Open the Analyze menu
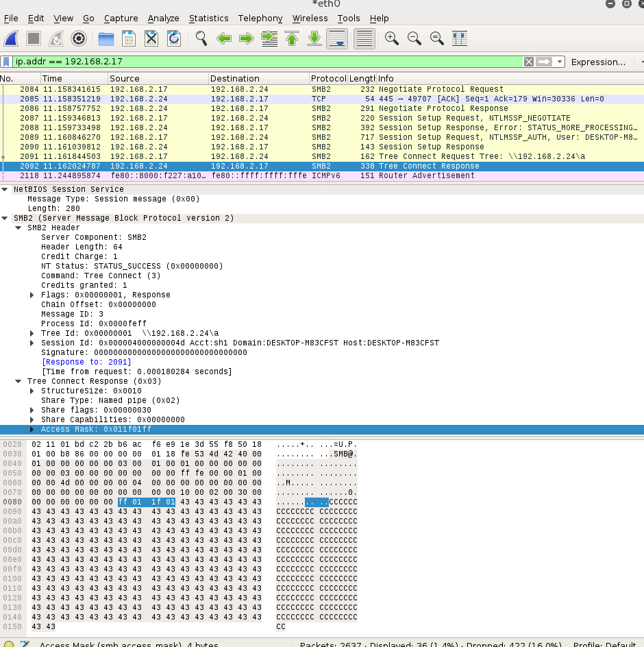 163,19
